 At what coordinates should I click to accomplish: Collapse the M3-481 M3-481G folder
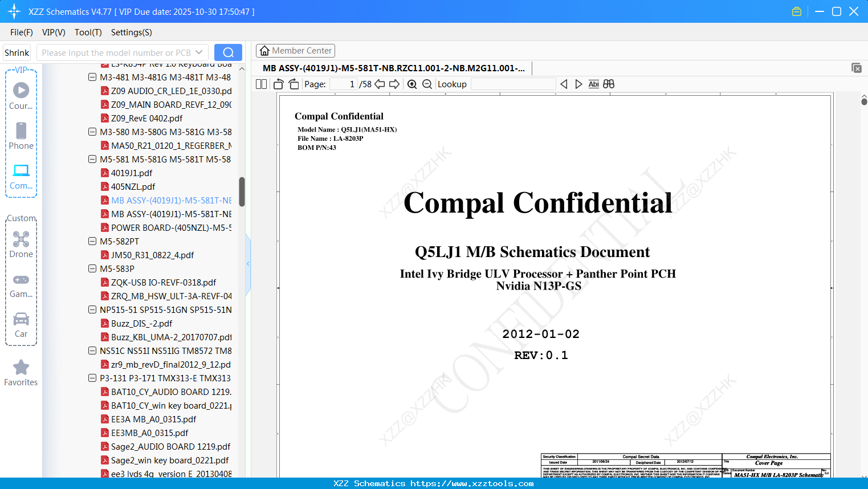[92, 77]
